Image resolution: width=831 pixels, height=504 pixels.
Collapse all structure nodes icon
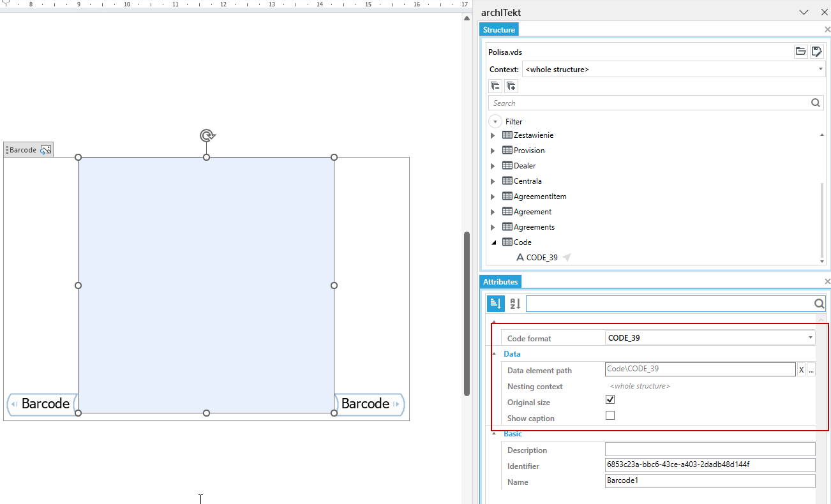[495, 85]
